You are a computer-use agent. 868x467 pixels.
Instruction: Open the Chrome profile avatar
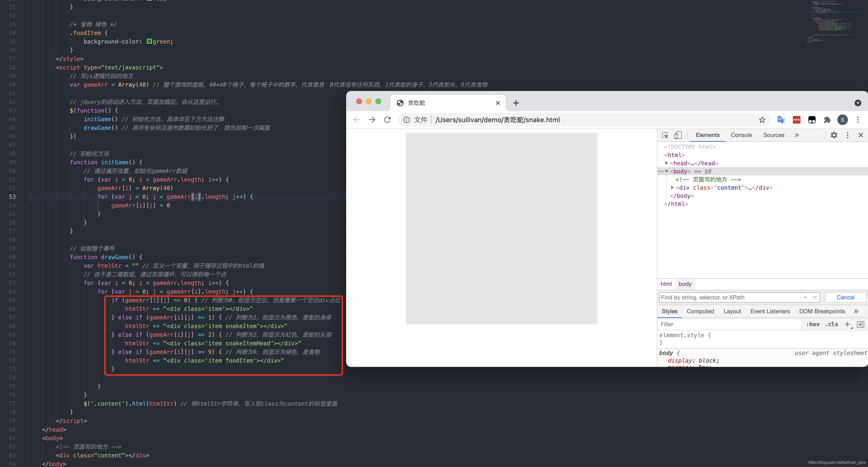pos(842,120)
